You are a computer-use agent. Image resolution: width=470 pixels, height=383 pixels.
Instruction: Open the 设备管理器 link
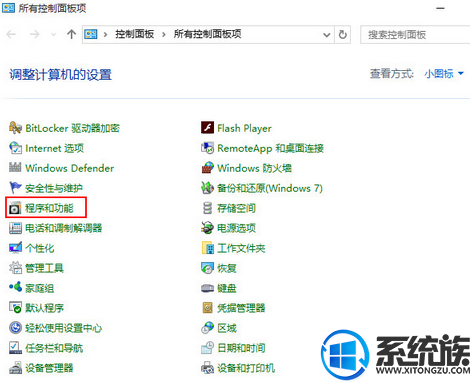49,368
